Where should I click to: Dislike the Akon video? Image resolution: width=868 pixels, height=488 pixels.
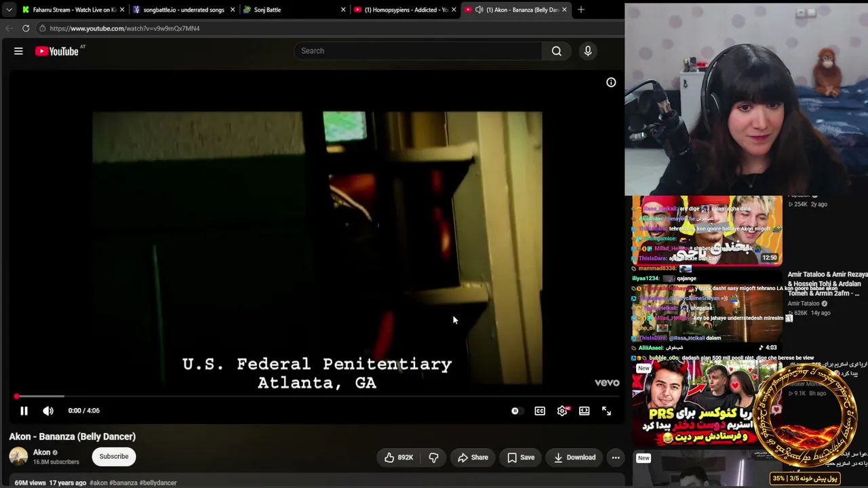tap(434, 457)
